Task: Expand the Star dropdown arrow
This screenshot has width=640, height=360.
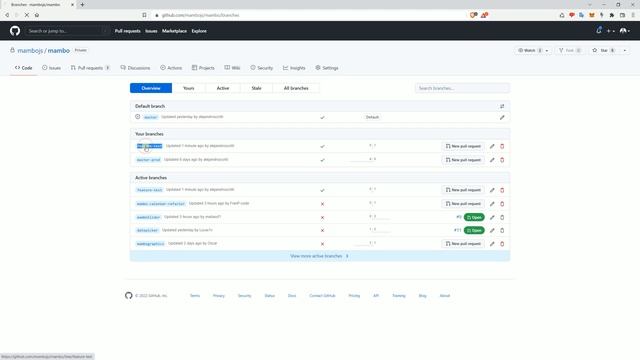Action: coord(624,51)
